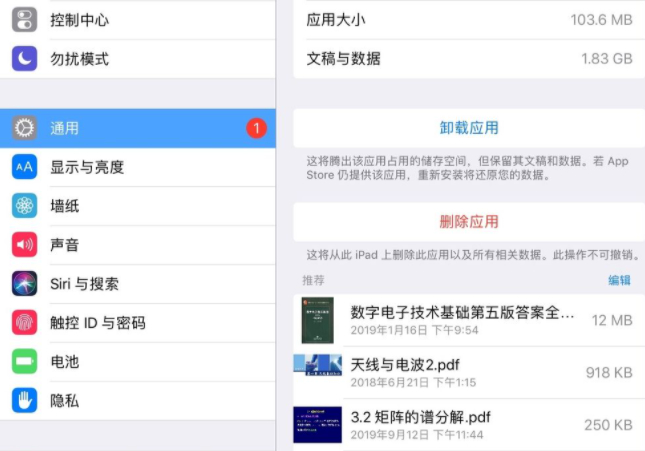This screenshot has width=645, height=451.
Task: Tap the red notification badge on 通用
Action: click(x=256, y=128)
